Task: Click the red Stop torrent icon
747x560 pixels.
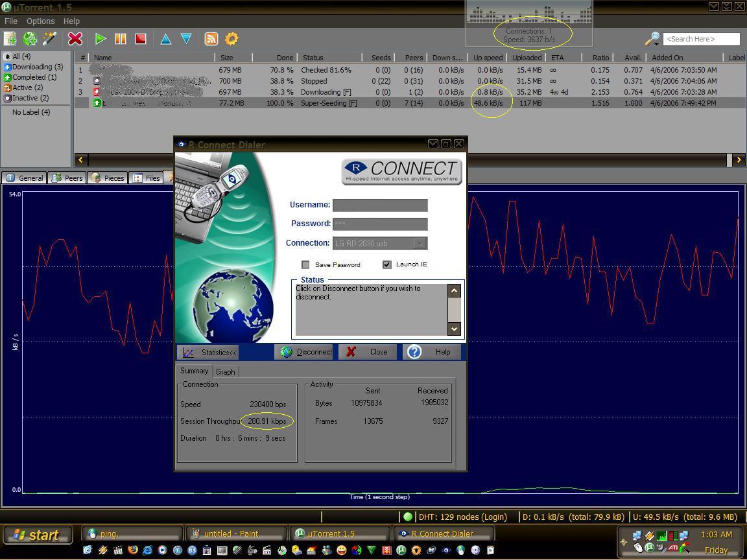Action: (x=141, y=39)
